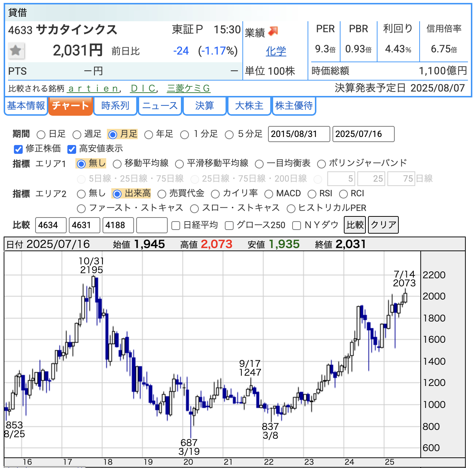Click the 業績 up-arrow trend icon

coord(273,31)
